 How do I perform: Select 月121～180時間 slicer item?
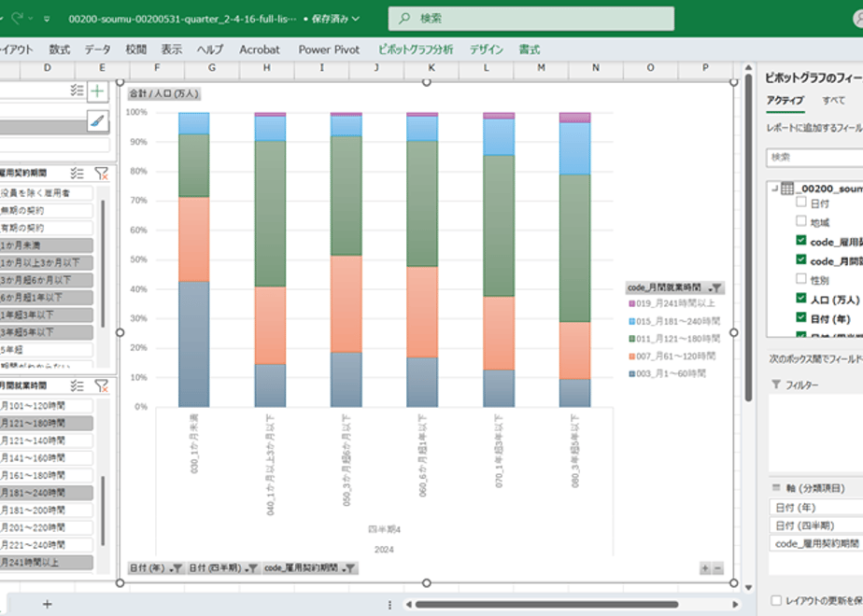pyautogui.click(x=47, y=424)
